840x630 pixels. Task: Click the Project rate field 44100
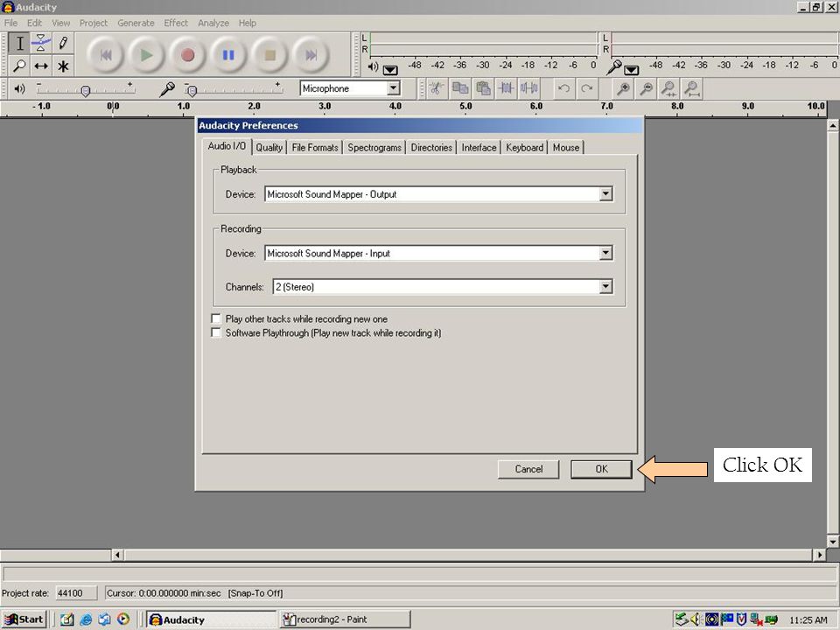pyautogui.click(x=76, y=593)
